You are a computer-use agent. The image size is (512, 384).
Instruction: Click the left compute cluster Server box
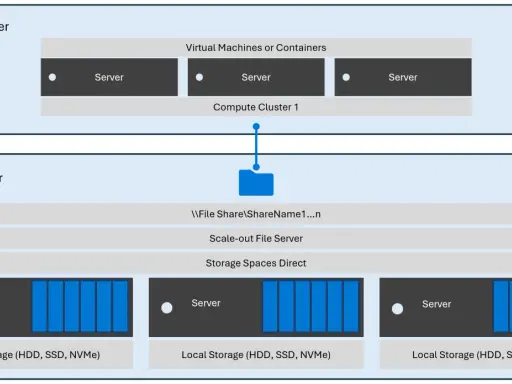coord(109,77)
